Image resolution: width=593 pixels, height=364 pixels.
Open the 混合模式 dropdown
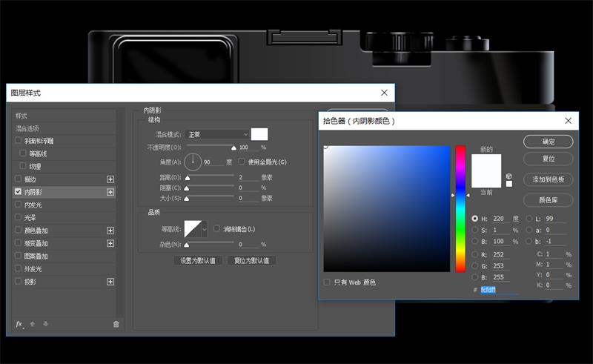[216, 134]
